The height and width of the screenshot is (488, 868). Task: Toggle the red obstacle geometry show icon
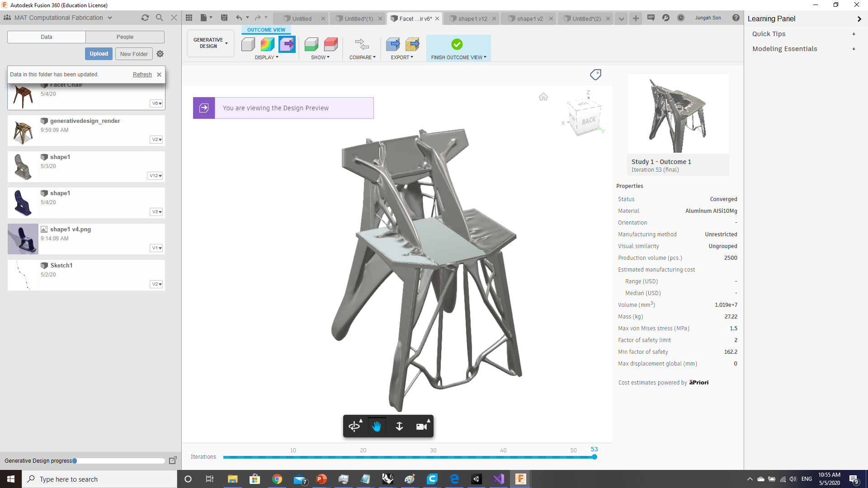(331, 44)
